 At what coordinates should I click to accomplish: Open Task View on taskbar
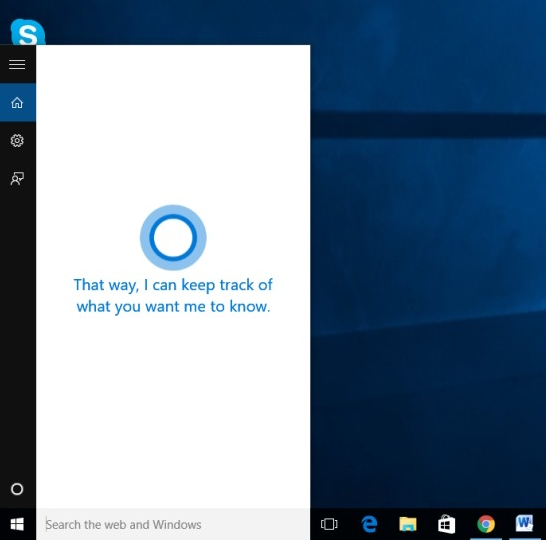coord(329,524)
